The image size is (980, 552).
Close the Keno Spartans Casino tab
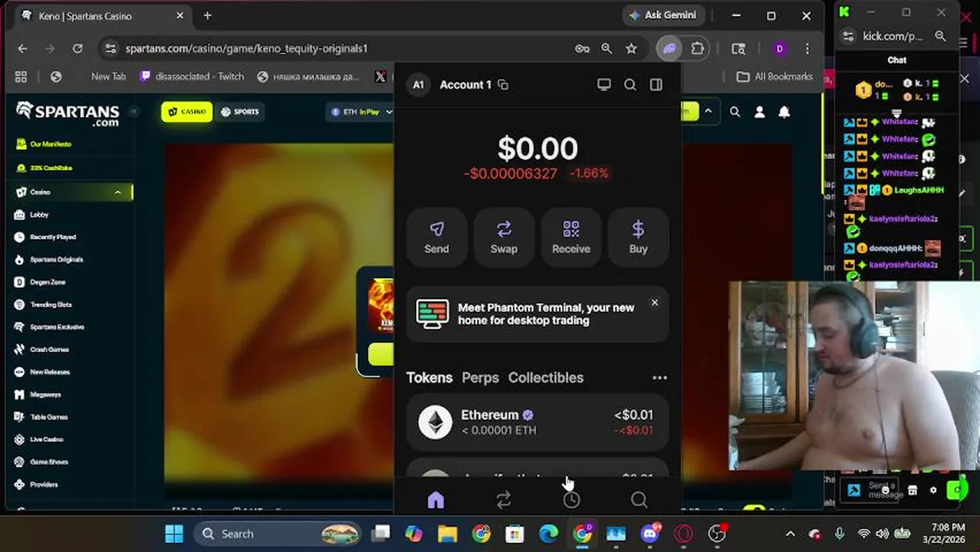[x=180, y=15]
